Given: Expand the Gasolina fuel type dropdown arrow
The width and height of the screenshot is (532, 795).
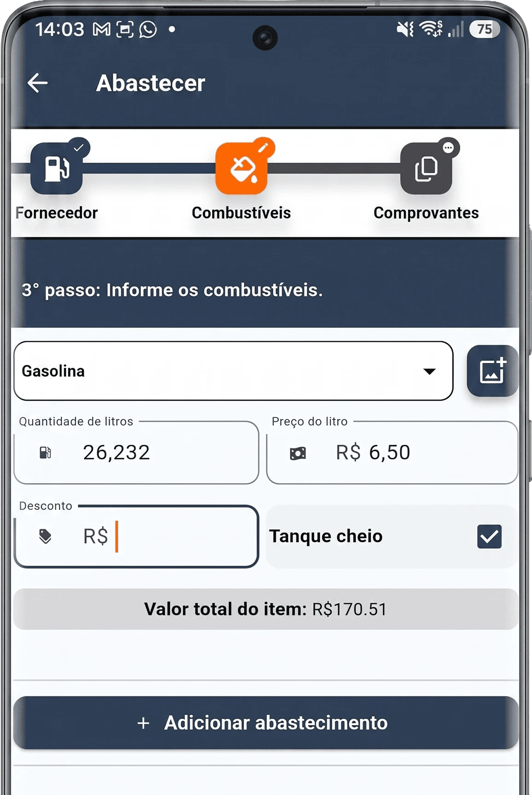Looking at the screenshot, I should tap(429, 371).
